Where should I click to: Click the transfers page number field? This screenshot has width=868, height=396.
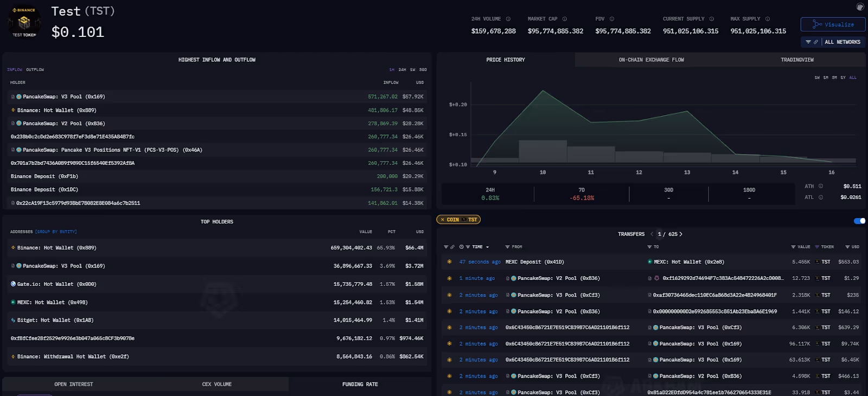(660, 234)
